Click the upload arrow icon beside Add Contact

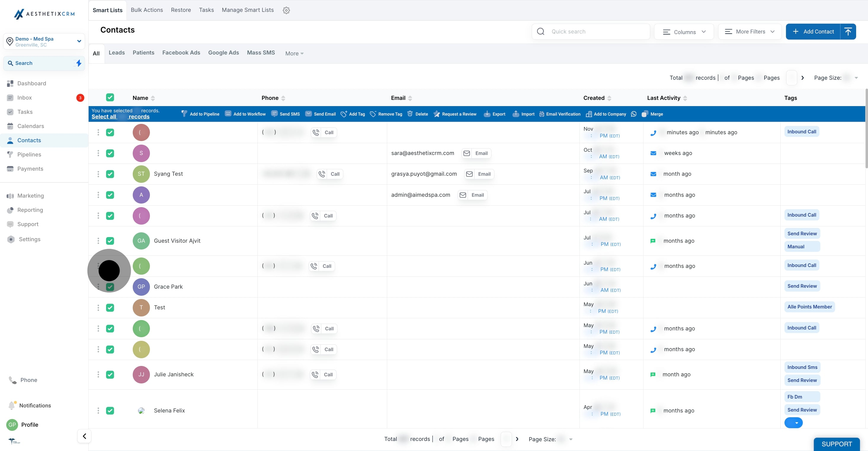tap(848, 31)
